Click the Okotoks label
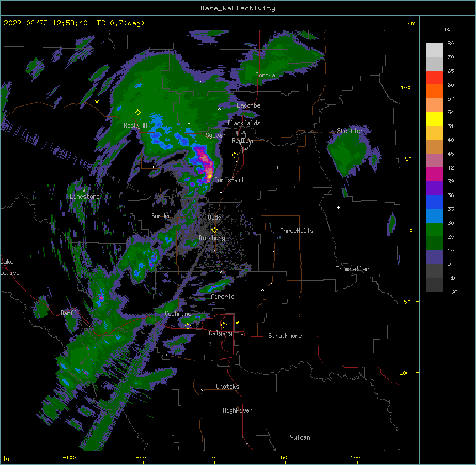 [x=228, y=387]
